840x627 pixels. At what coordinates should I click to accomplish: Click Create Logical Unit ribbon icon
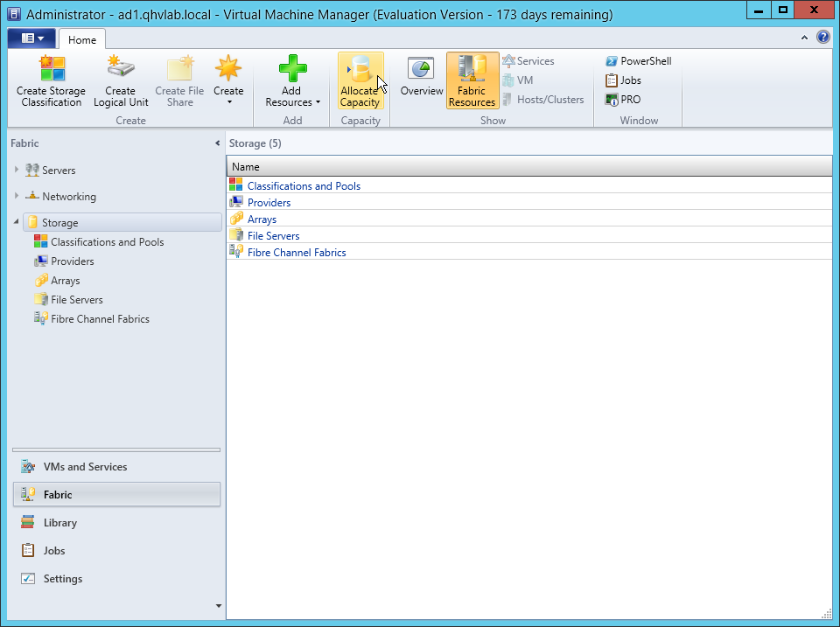click(121, 70)
